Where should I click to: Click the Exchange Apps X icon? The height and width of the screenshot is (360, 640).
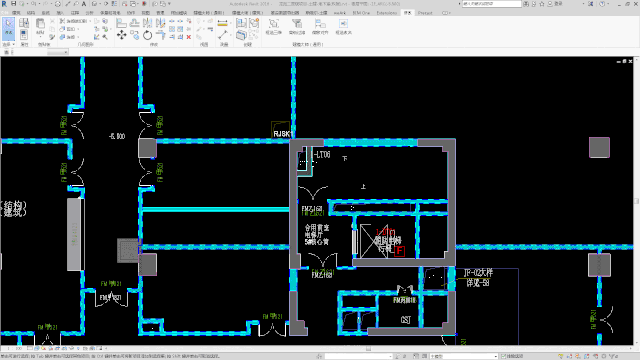coord(591,4)
